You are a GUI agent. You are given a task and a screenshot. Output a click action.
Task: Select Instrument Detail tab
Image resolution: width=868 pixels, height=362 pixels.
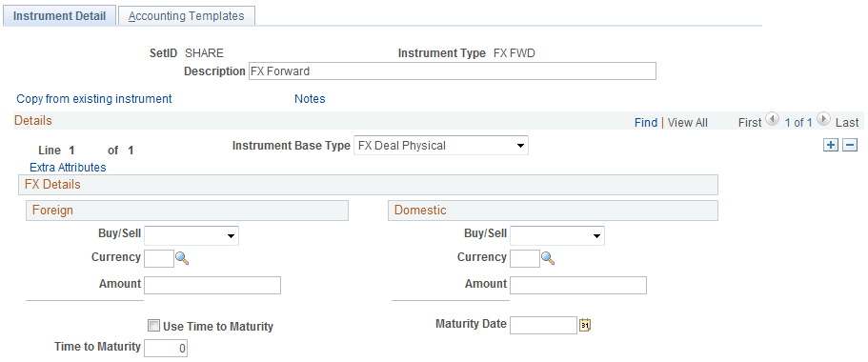[x=59, y=16]
